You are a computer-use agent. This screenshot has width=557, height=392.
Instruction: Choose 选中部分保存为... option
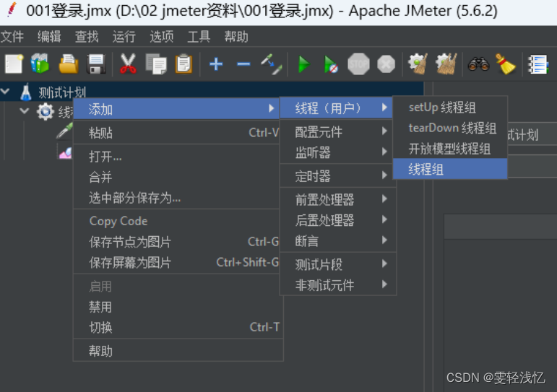[x=176, y=198]
